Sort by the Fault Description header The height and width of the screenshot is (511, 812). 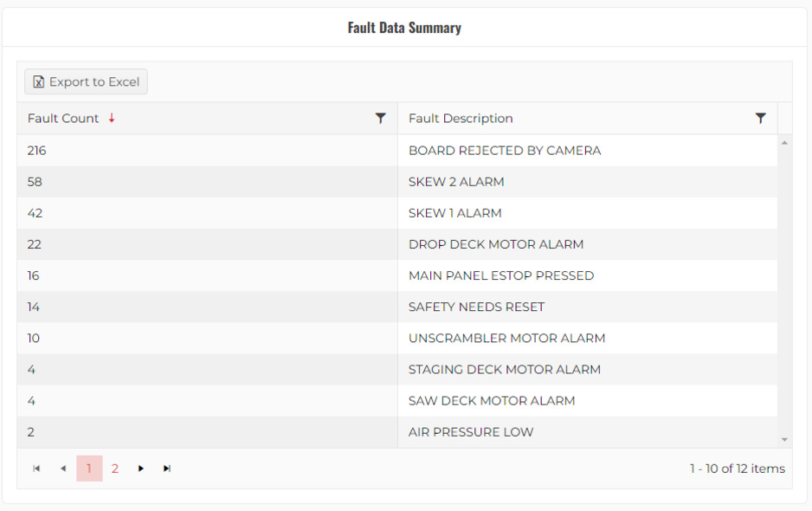pyautogui.click(x=461, y=119)
